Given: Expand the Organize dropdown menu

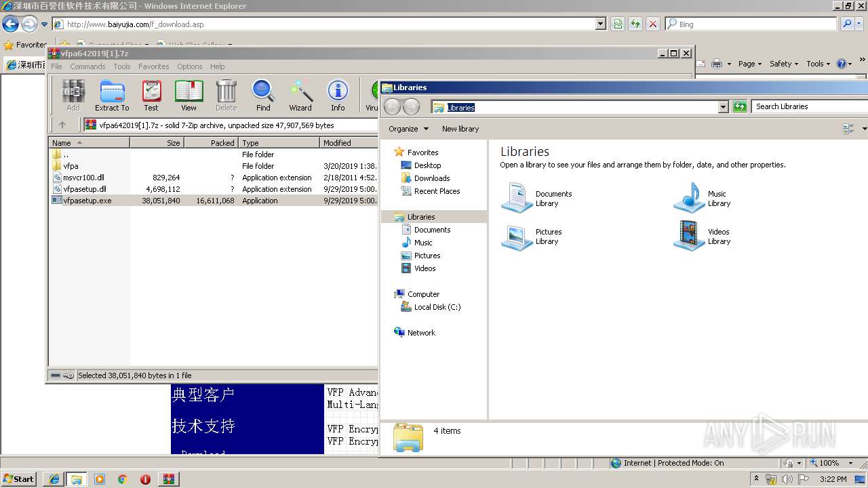Looking at the screenshot, I should [408, 129].
